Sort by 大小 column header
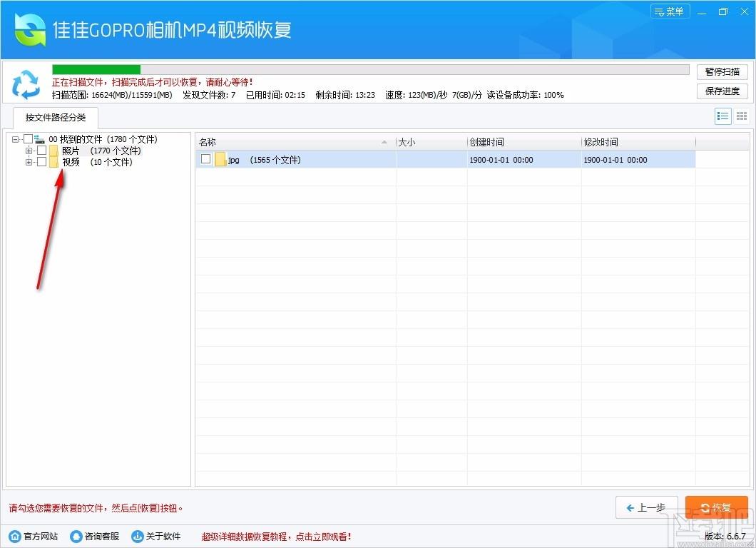The image size is (756, 548). tap(431, 142)
